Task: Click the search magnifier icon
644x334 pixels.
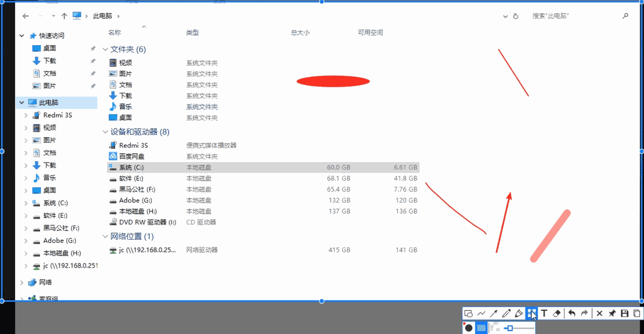Action: tap(625, 16)
